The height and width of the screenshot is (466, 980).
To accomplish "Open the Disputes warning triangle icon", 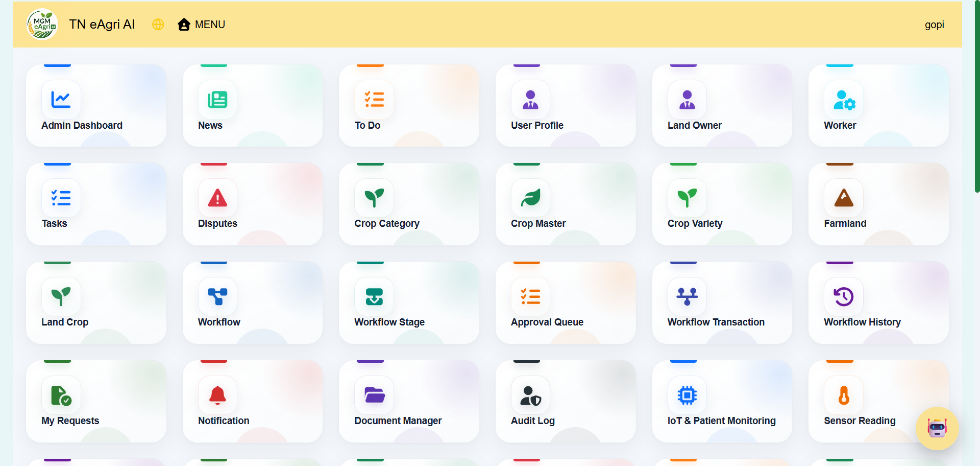I will 217,198.
